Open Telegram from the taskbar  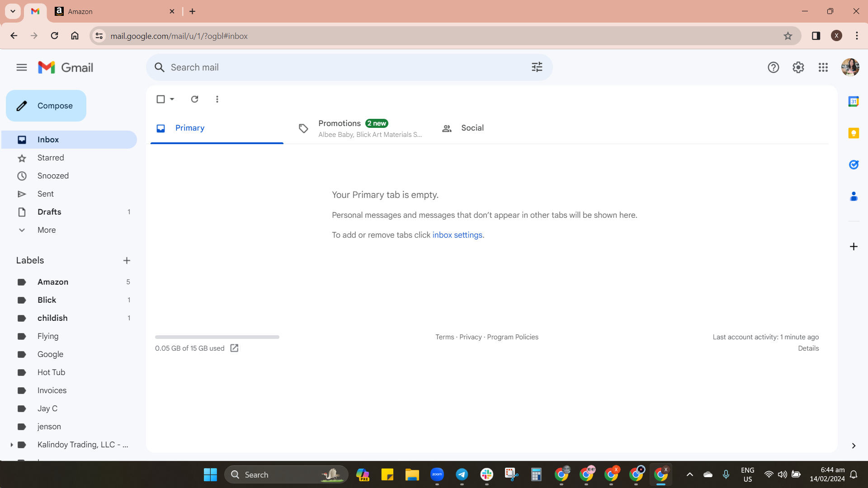[462, 474]
